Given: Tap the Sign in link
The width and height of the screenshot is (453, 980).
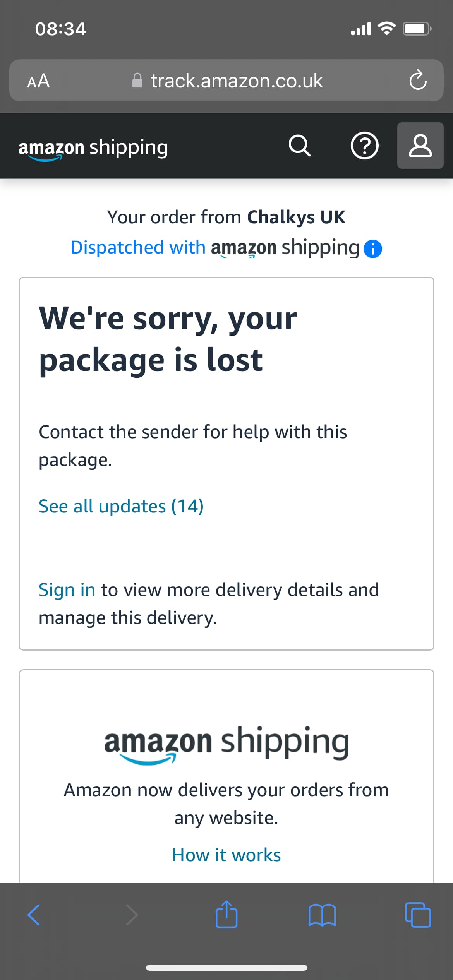Looking at the screenshot, I should pos(67,590).
